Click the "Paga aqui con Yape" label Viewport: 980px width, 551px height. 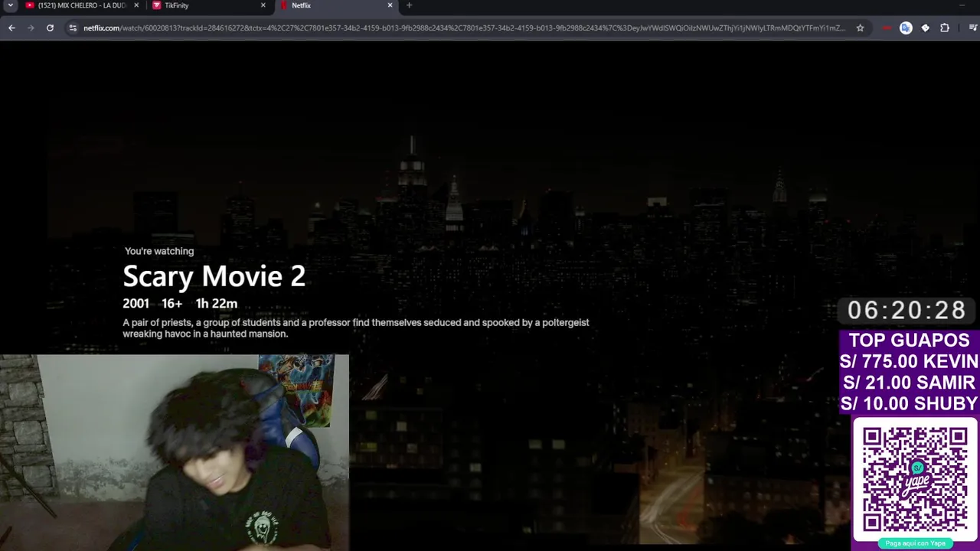916,543
